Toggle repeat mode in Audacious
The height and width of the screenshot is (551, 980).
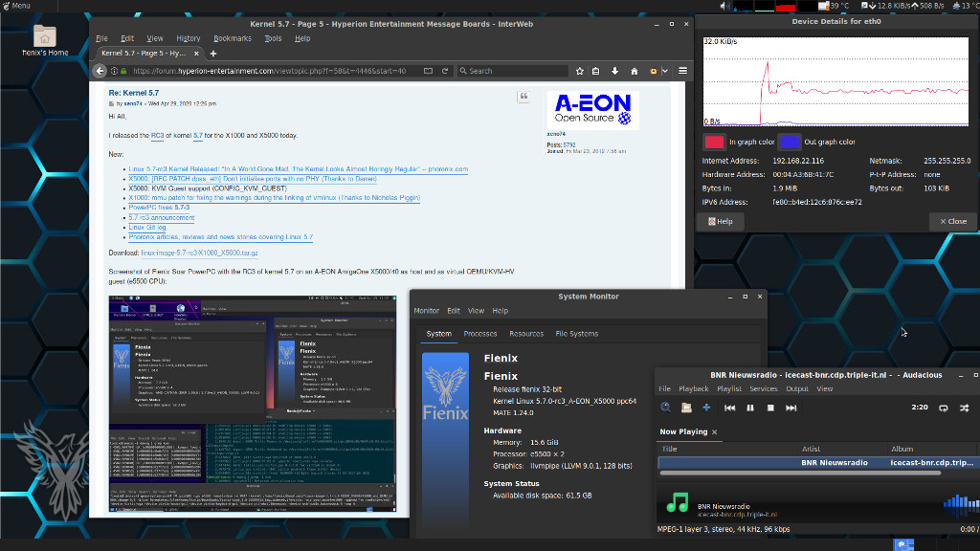tap(944, 408)
